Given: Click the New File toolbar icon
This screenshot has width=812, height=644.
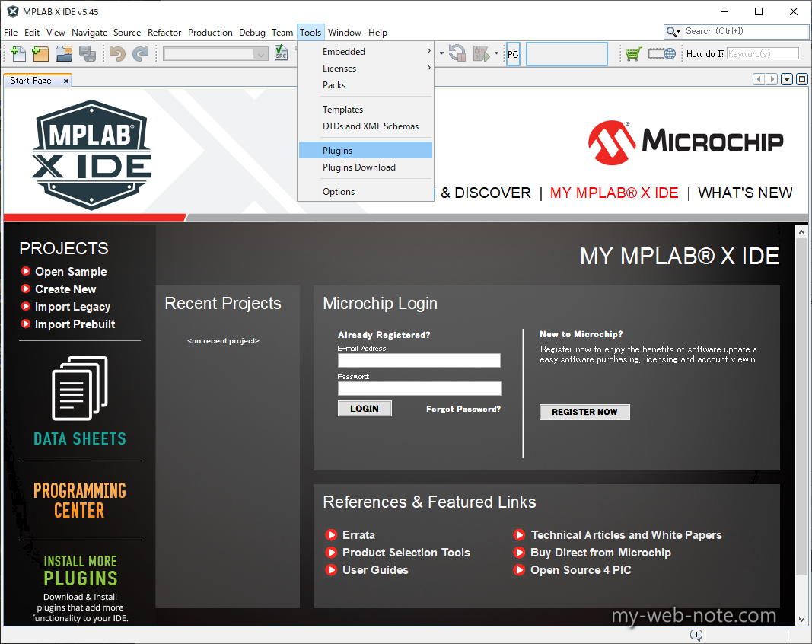Looking at the screenshot, I should 18,54.
